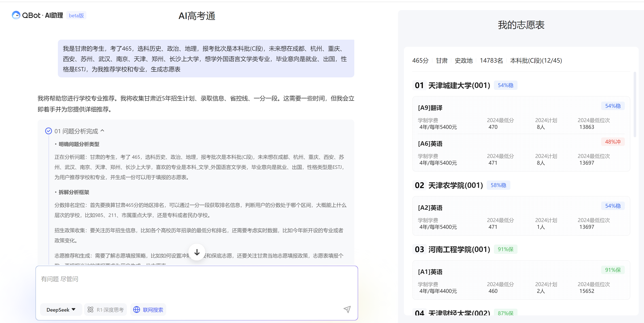Viewport: 644px width, 323px height.
Task: Click the 14783名 rank summary
Action: (491, 61)
